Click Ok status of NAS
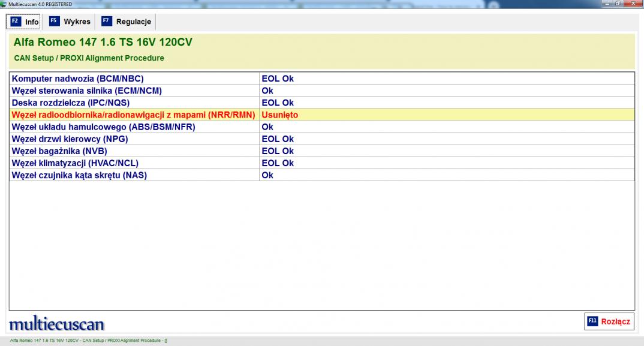Screen dimensions: 644x346 (x=267, y=175)
